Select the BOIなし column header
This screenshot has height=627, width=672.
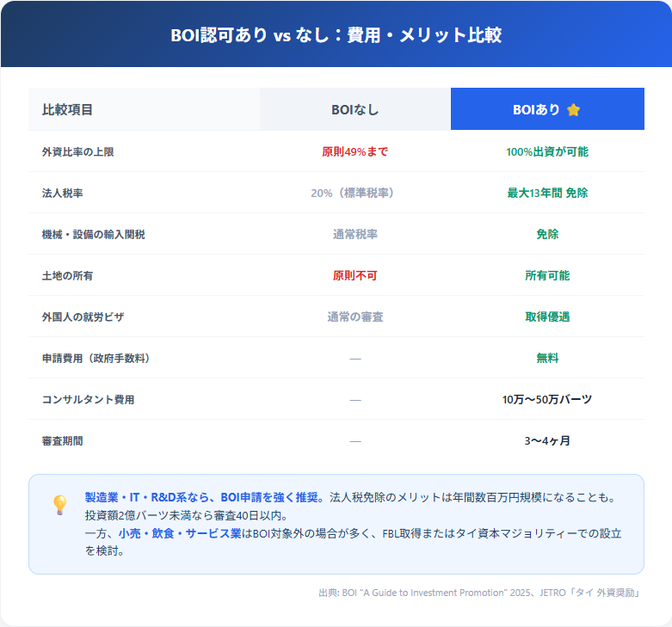(354, 110)
